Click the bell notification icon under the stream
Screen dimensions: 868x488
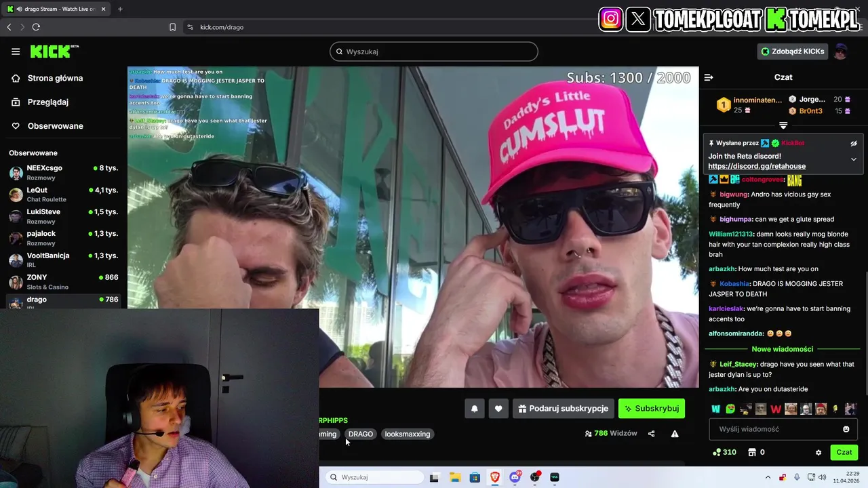pyautogui.click(x=475, y=409)
